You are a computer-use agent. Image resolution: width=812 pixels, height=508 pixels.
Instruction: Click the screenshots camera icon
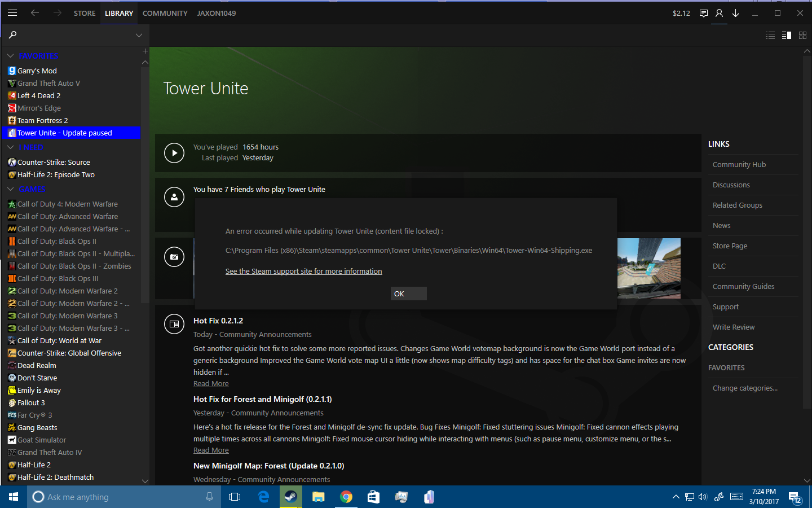(174, 257)
